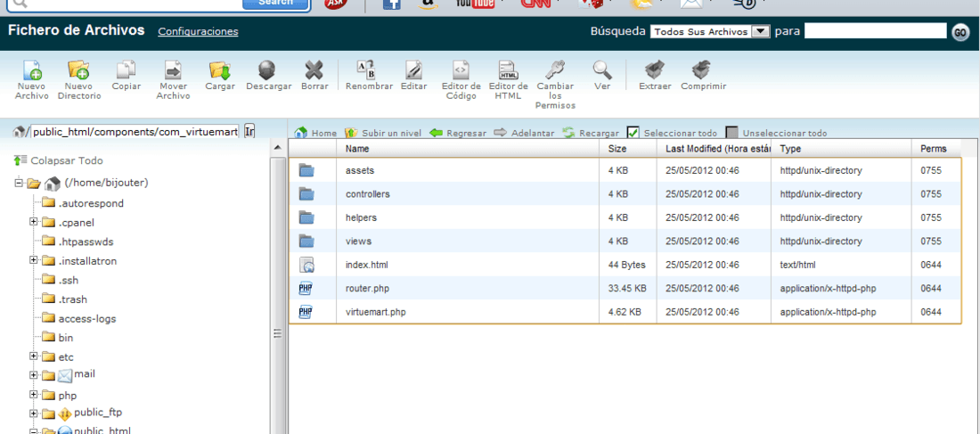The height and width of the screenshot is (434, 980).
Task: Expand the php tree folder
Action: pos(33,395)
